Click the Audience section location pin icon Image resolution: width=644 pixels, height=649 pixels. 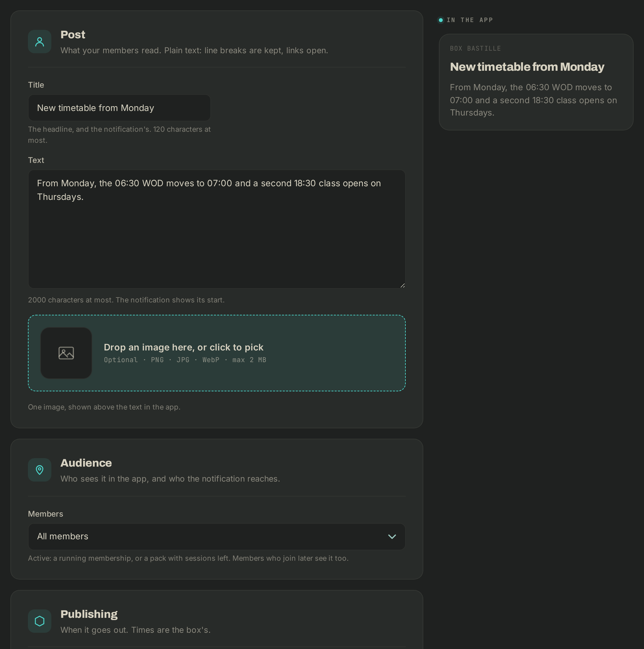(x=39, y=470)
